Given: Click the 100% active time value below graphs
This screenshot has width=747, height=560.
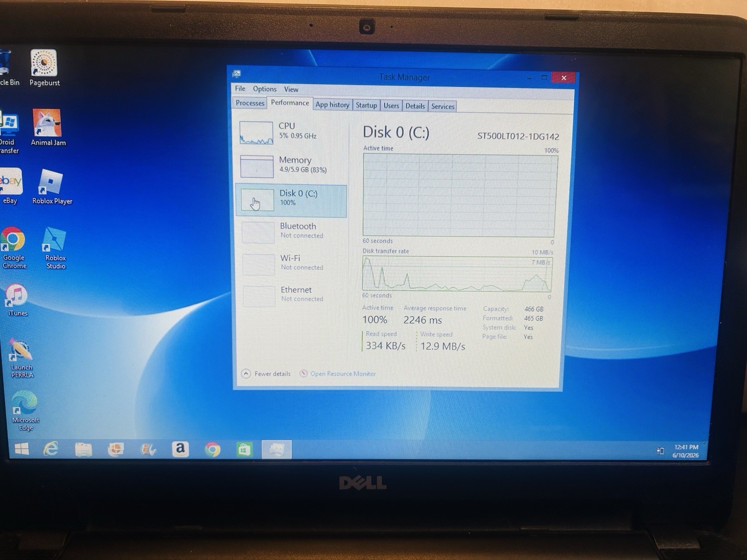Looking at the screenshot, I should pyautogui.click(x=374, y=319).
